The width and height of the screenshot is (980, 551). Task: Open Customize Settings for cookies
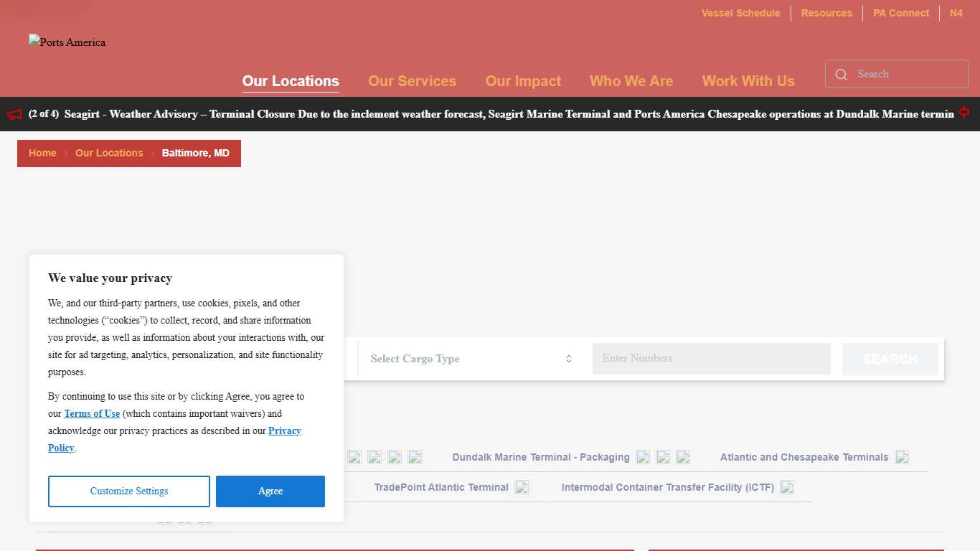tap(129, 491)
